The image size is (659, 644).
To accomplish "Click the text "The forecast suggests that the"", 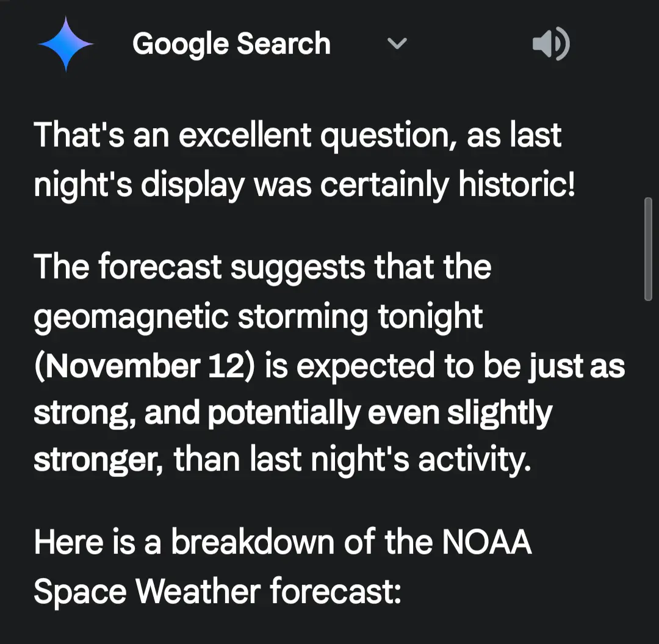I will click(262, 267).
